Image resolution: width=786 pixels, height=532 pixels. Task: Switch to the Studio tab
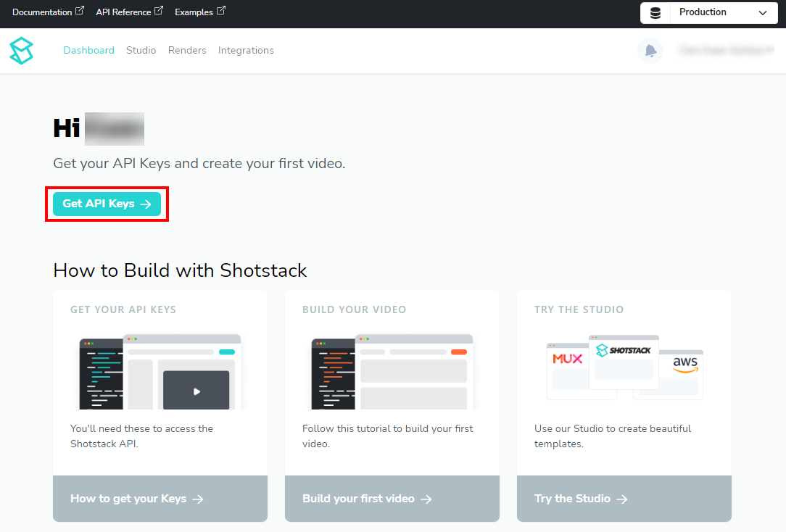coord(141,51)
